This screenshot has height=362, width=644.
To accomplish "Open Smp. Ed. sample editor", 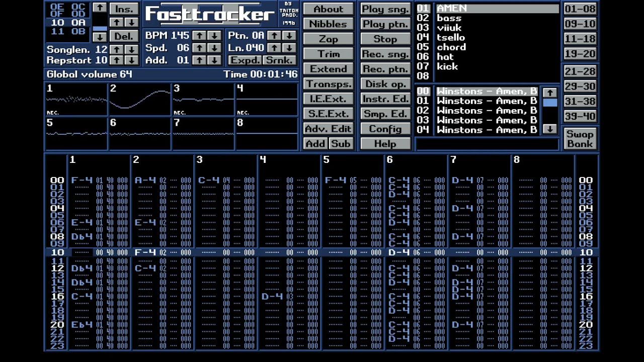I will click(x=385, y=114).
